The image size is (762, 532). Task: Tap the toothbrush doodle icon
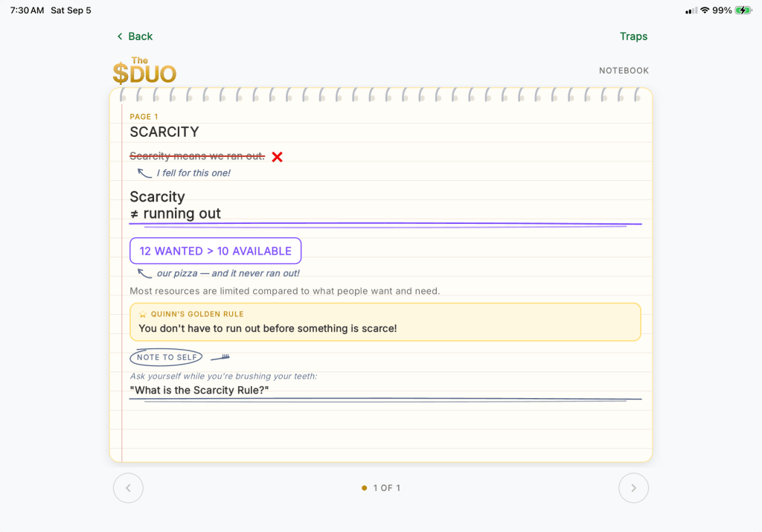coord(220,358)
